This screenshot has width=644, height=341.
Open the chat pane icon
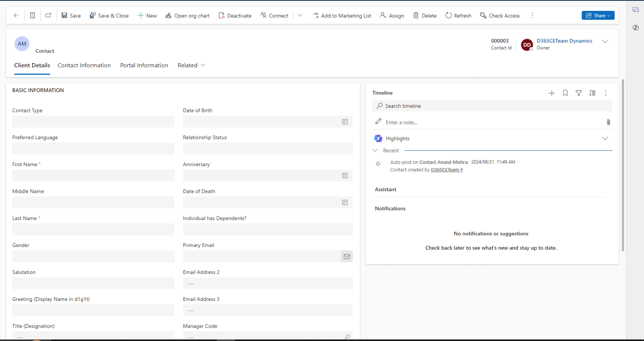tap(636, 10)
